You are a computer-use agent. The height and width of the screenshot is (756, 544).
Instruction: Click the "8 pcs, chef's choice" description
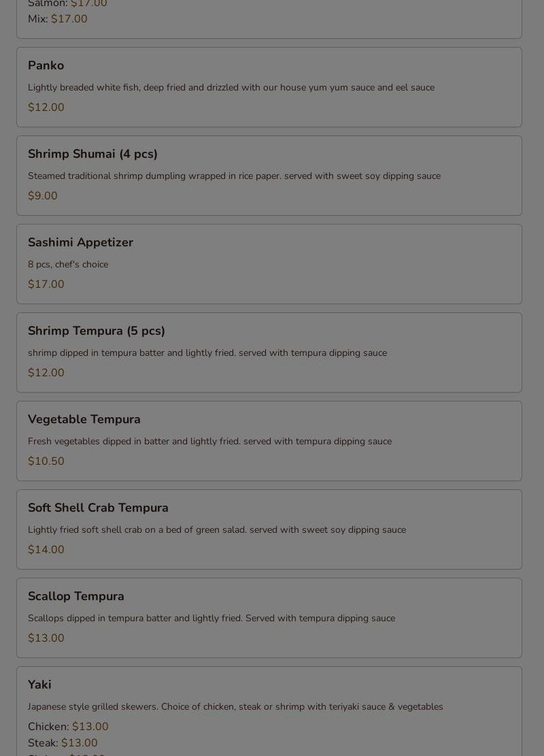pyautogui.click(x=68, y=264)
